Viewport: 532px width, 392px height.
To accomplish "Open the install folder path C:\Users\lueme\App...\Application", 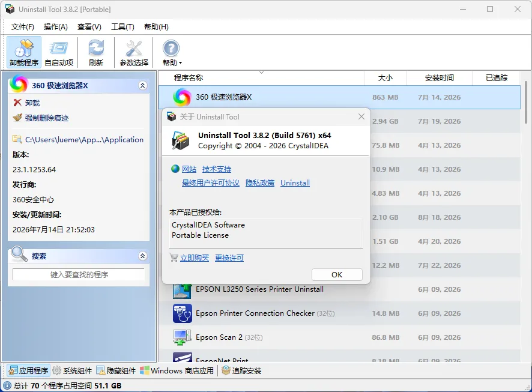I will 84,140.
